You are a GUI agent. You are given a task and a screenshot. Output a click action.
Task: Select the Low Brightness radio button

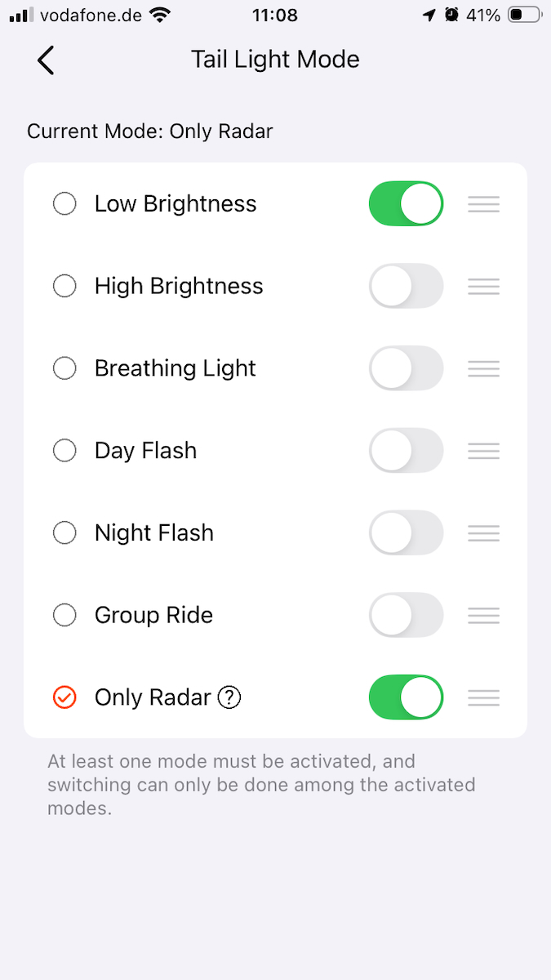point(64,203)
